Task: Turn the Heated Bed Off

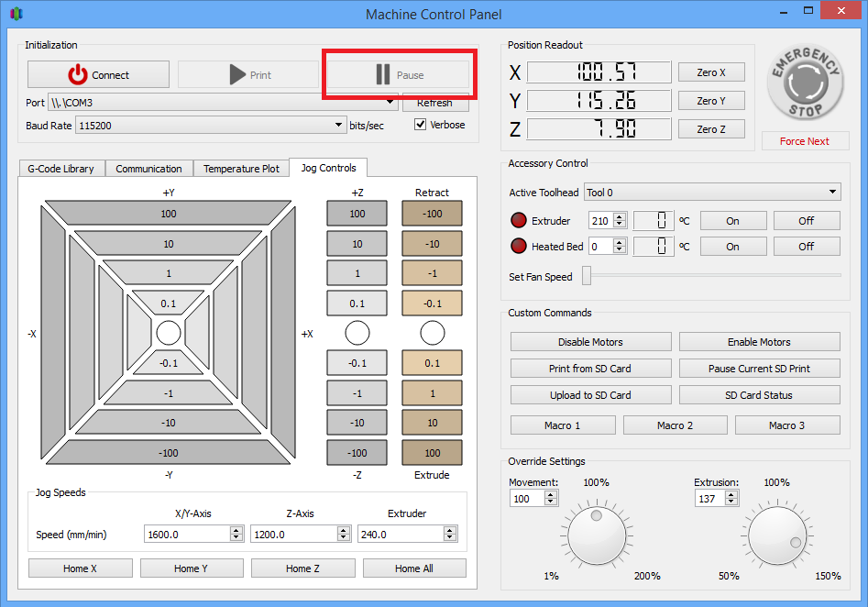Action: (x=806, y=247)
